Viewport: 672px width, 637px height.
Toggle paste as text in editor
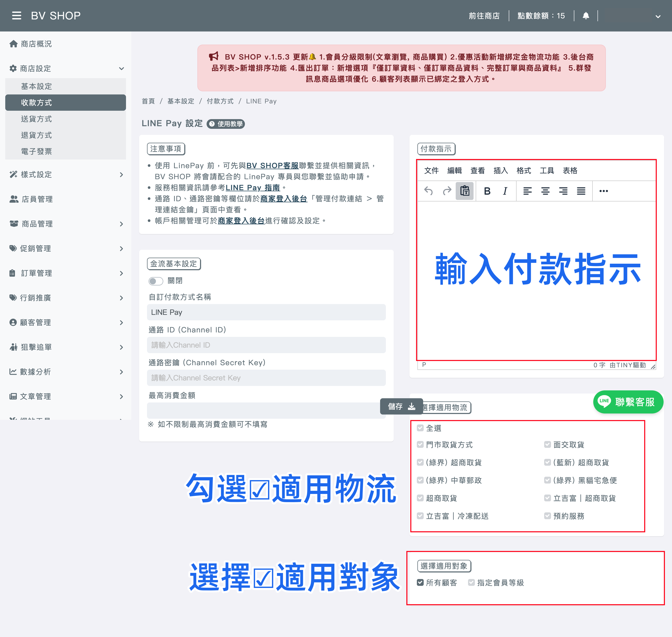coord(464,191)
